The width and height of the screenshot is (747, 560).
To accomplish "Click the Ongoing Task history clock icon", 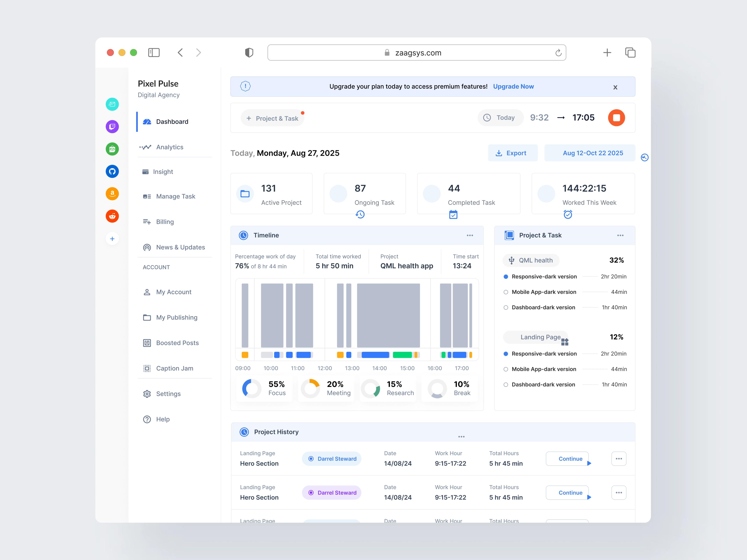I will point(360,214).
